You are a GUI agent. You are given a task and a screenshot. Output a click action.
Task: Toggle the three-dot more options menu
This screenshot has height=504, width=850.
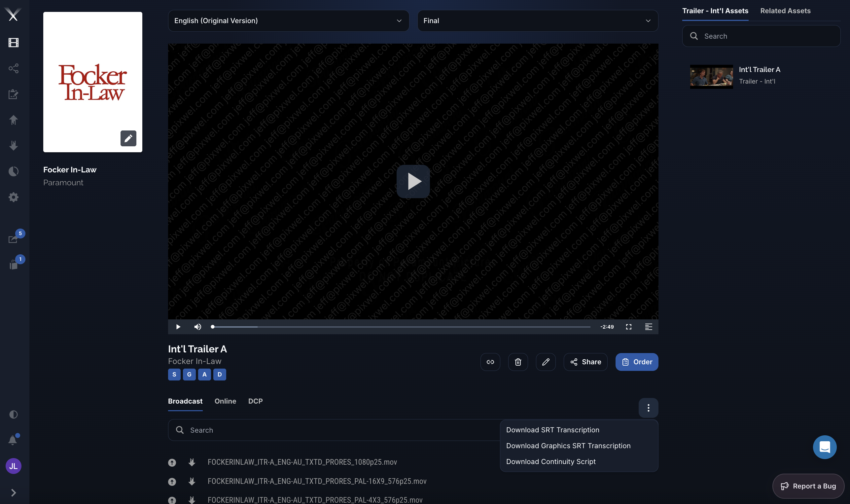point(648,408)
